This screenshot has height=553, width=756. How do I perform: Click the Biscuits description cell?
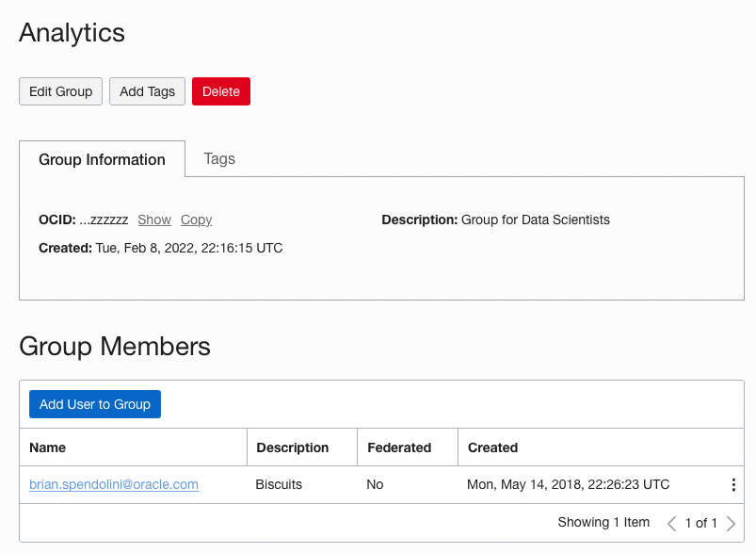coord(279,484)
